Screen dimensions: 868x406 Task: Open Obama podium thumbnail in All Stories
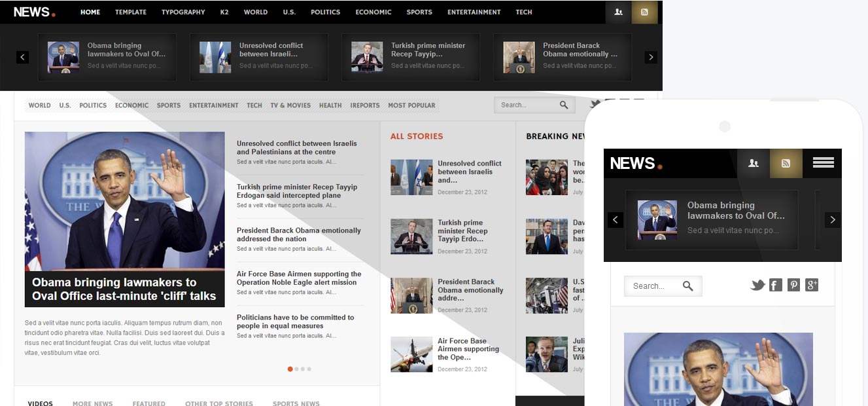pos(411,295)
